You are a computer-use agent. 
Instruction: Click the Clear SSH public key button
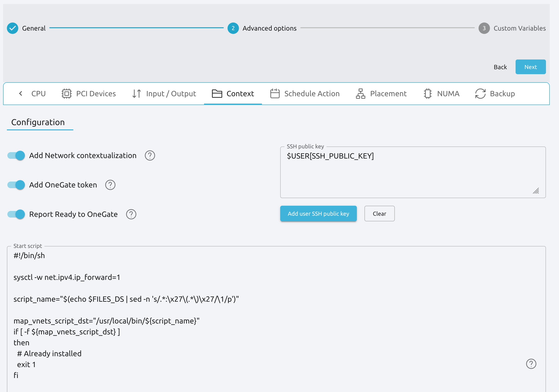click(x=379, y=213)
